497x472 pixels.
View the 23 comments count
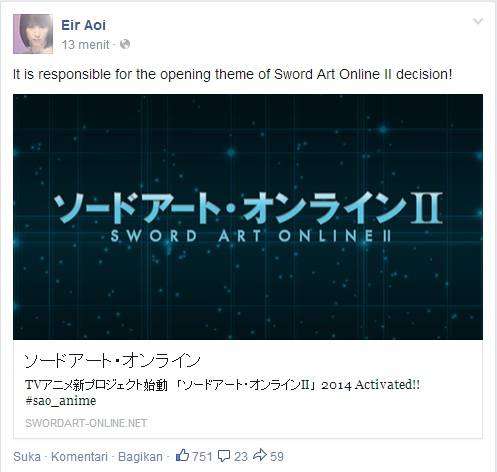click(241, 456)
